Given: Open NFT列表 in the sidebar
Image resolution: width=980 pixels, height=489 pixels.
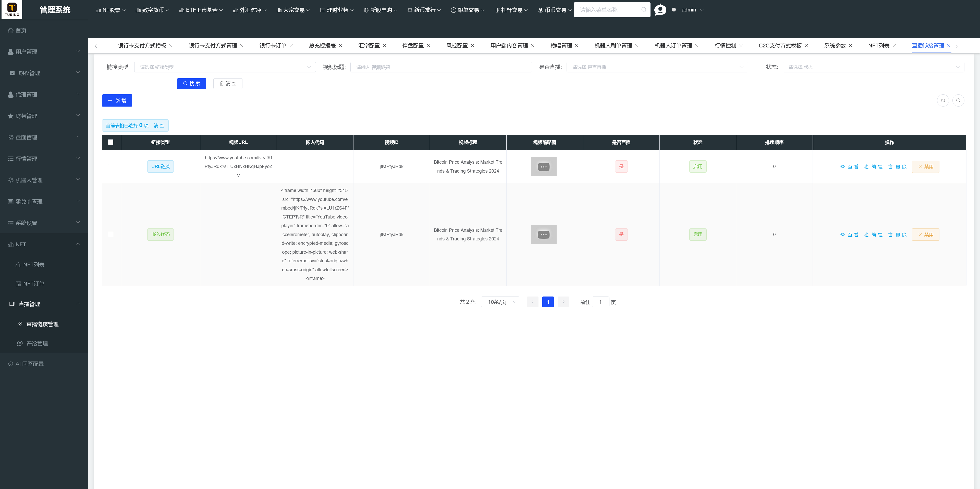Looking at the screenshot, I should click(x=44, y=265).
